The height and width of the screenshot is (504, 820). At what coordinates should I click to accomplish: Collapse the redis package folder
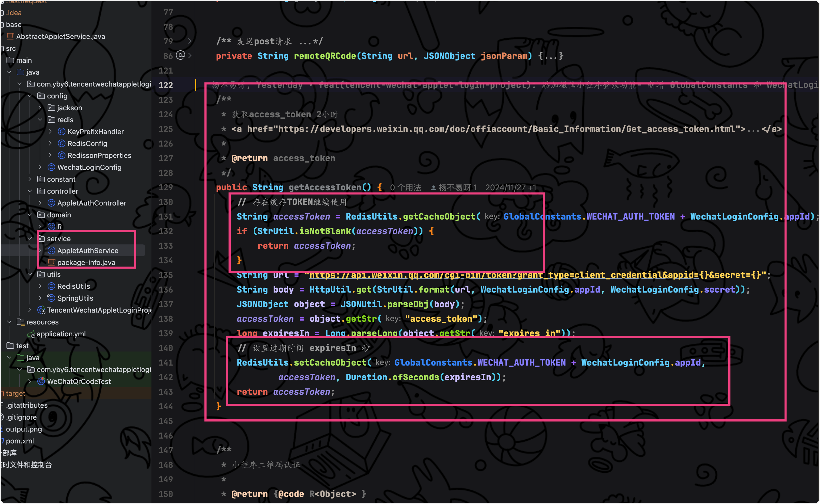(40, 120)
